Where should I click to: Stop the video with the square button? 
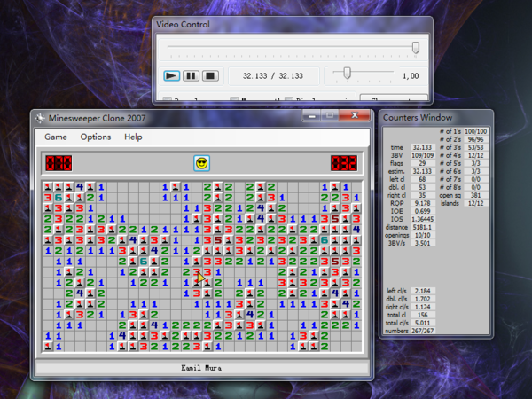pyautogui.click(x=210, y=76)
